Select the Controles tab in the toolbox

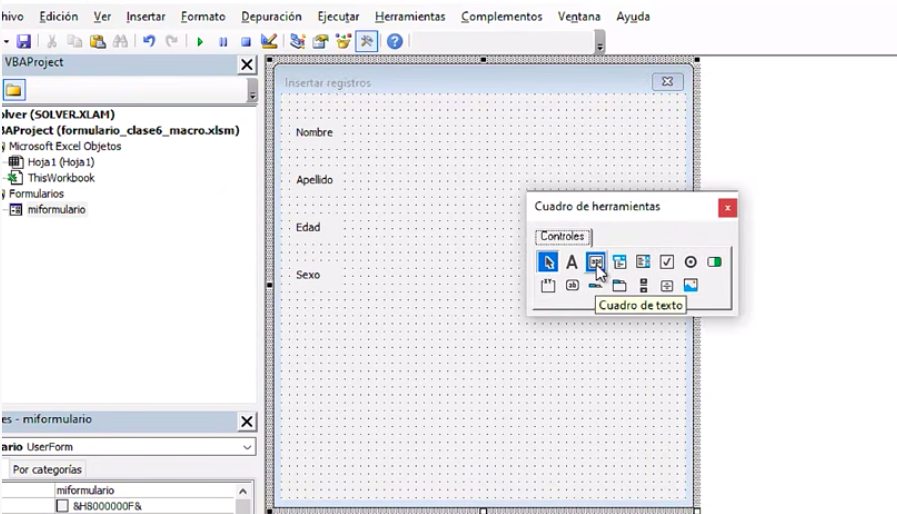click(x=563, y=236)
